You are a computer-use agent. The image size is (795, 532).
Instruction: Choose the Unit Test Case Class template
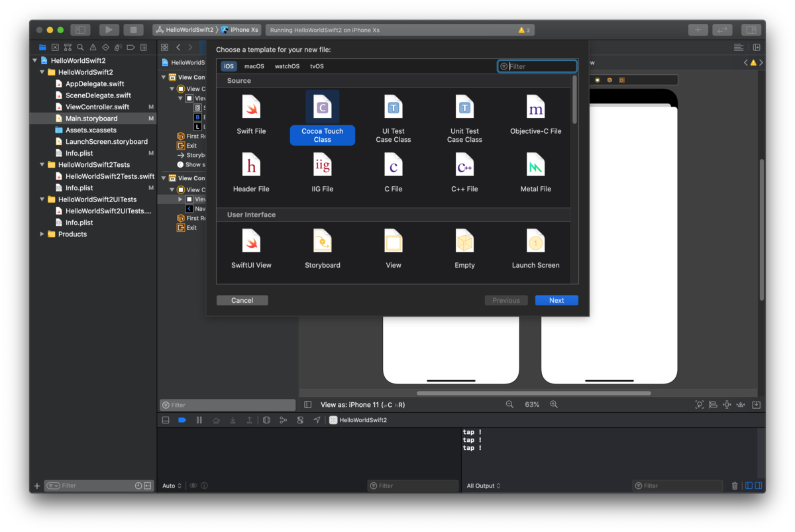coord(464,119)
